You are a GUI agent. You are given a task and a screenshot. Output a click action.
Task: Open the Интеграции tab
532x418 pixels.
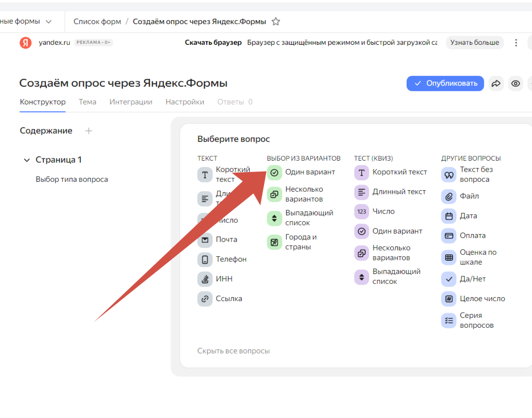click(131, 102)
